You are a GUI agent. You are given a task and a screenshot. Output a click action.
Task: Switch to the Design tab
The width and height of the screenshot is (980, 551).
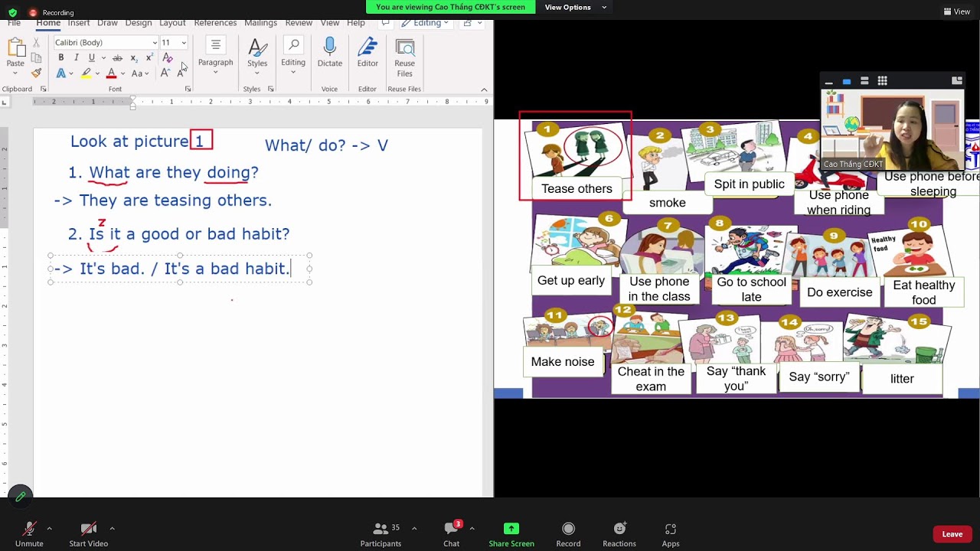[x=139, y=23]
